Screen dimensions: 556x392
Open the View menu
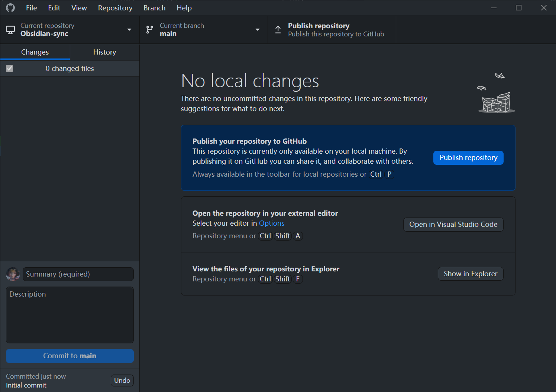pos(79,8)
